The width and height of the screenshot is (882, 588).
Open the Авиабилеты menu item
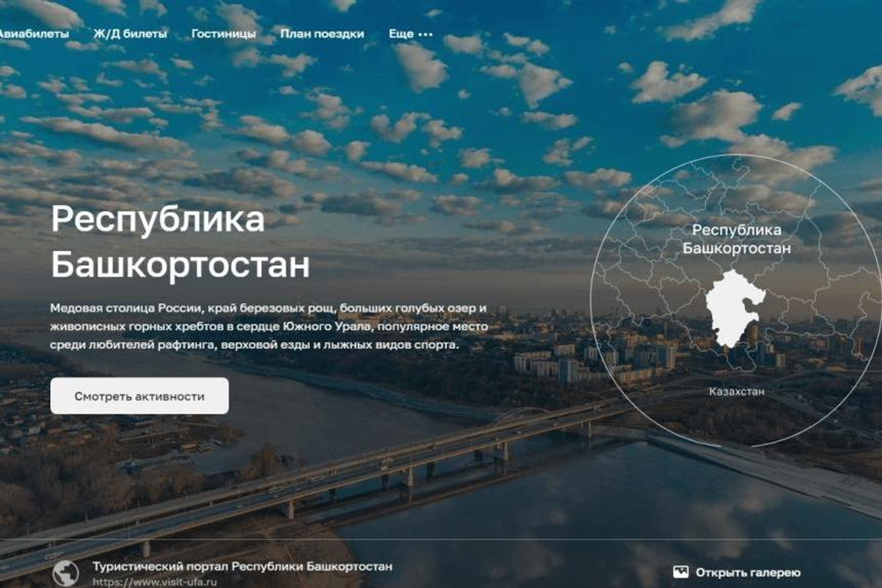tap(34, 34)
